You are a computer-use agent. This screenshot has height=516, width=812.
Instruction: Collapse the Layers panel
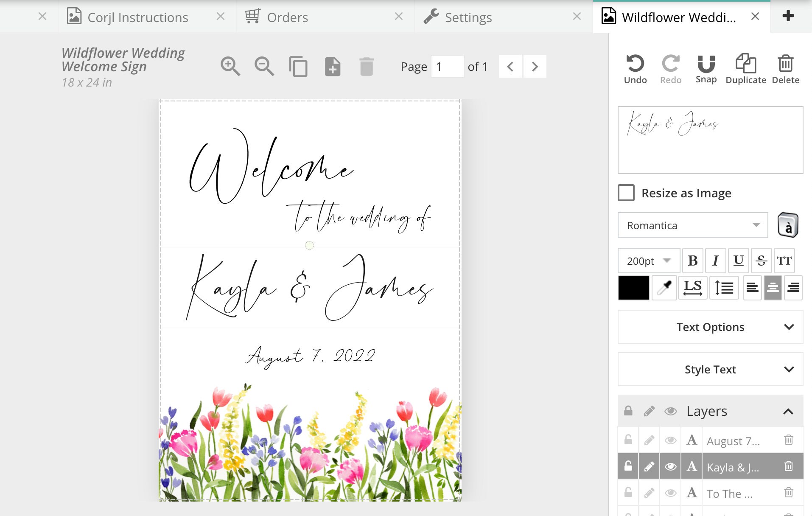pos(788,411)
